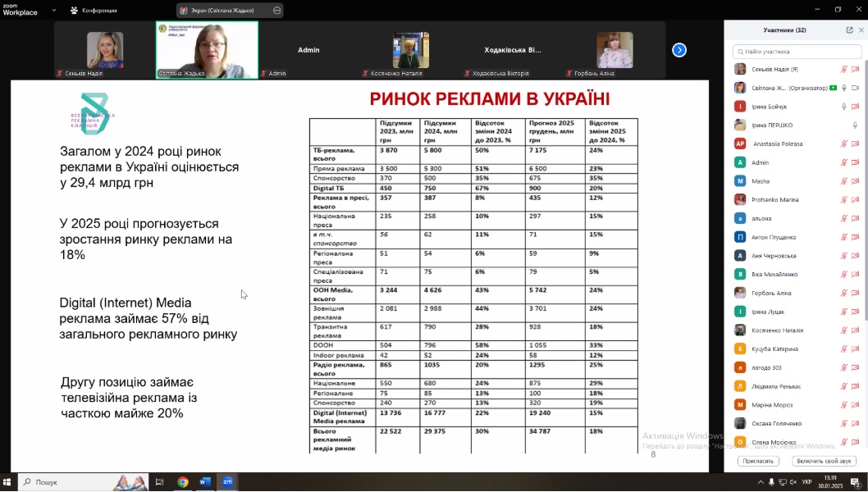Click microphone icon in Світлана Ж. row

click(844, 88)
